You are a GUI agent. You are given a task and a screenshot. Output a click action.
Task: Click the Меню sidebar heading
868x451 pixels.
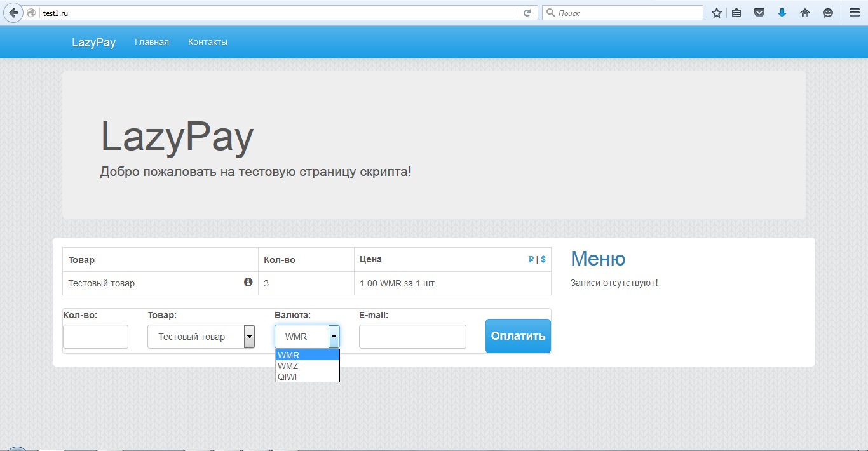click(x=598, y=259)
